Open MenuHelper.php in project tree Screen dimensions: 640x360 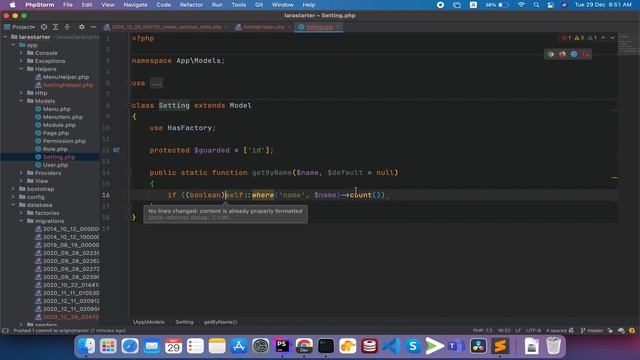coord(66,77)
